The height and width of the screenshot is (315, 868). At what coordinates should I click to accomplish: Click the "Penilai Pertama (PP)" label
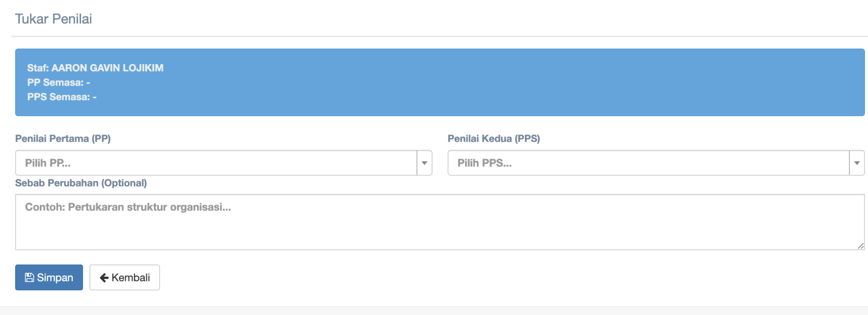tap(63, 139)
